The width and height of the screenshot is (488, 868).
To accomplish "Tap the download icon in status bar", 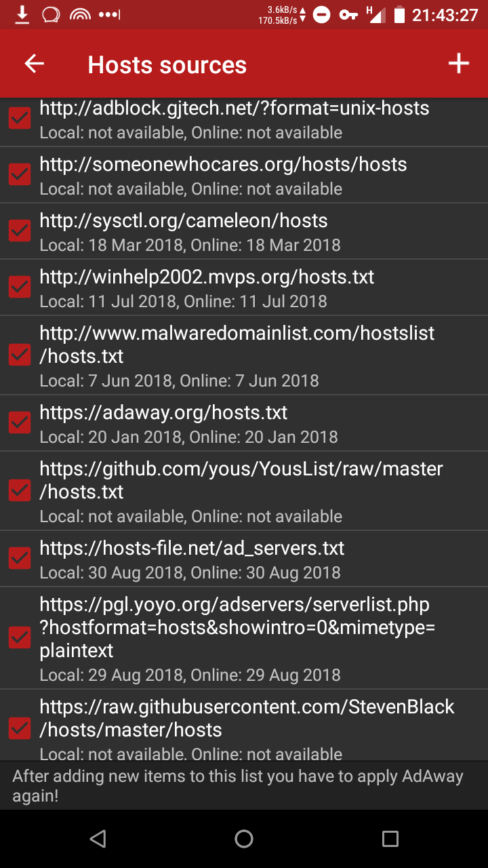I will (x=22, y=14).
